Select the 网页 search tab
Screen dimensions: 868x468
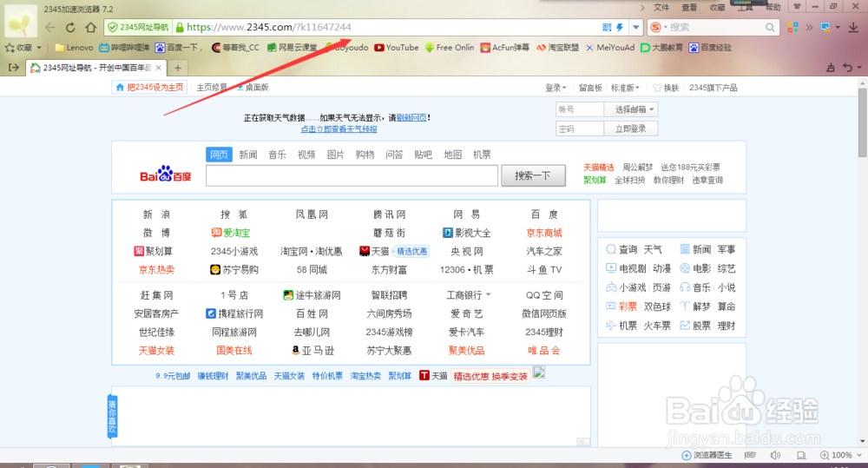click(x=219, y=155)
